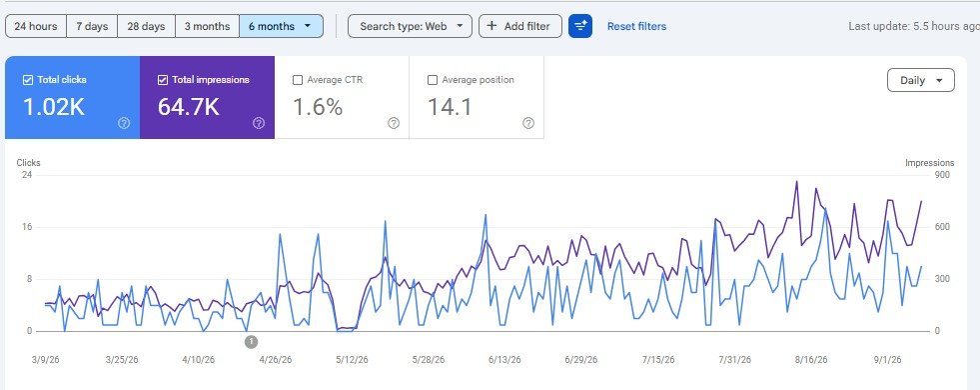Click the plus icon in Add filter

[491, 26]
